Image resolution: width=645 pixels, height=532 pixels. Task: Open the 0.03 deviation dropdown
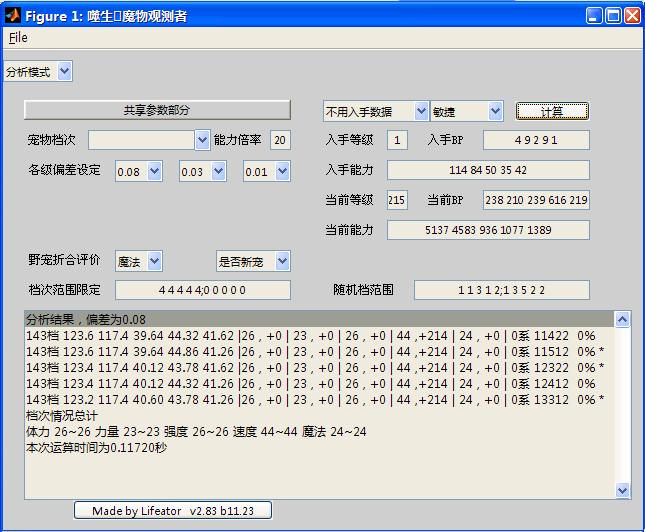[202, 172]
